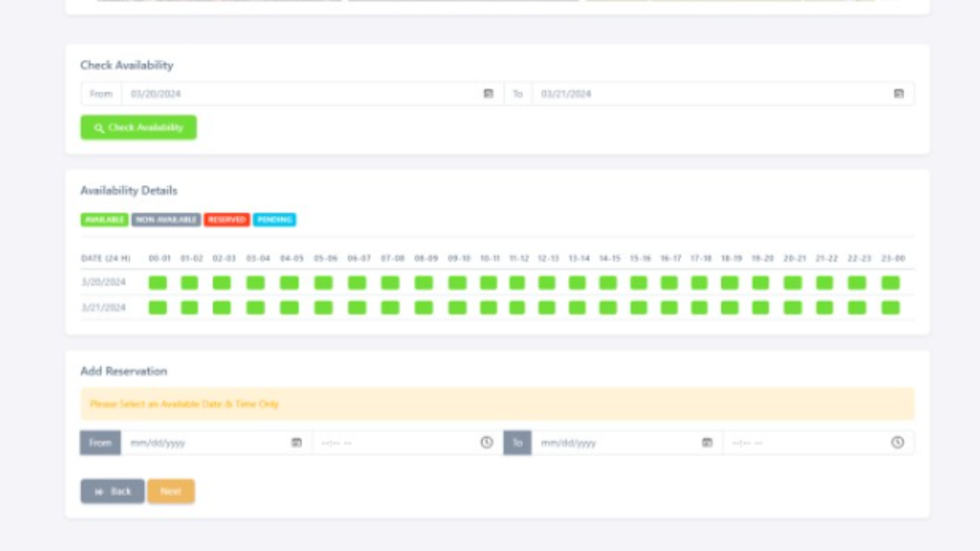Click the Back button
Screen dimensions: 980x551
112,491
